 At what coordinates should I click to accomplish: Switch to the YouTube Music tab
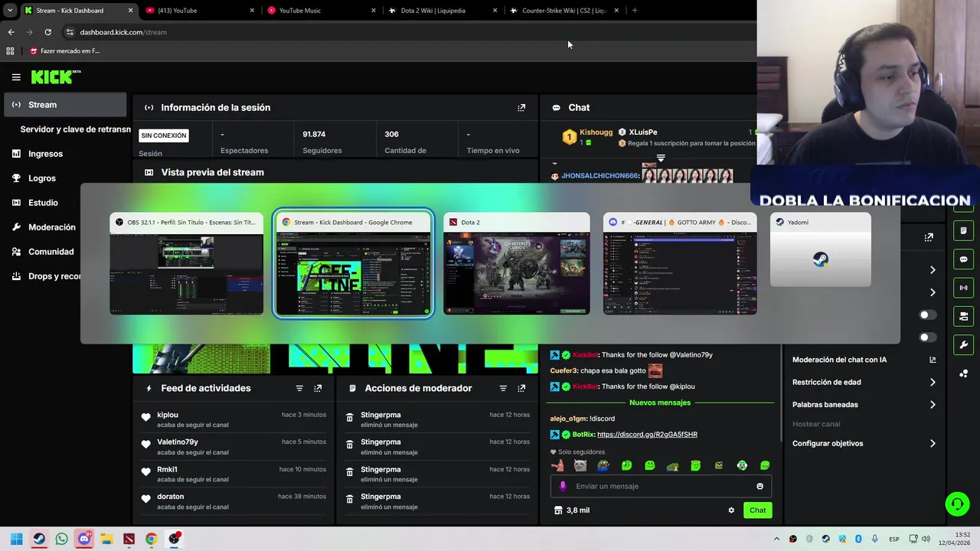(320, 10)
